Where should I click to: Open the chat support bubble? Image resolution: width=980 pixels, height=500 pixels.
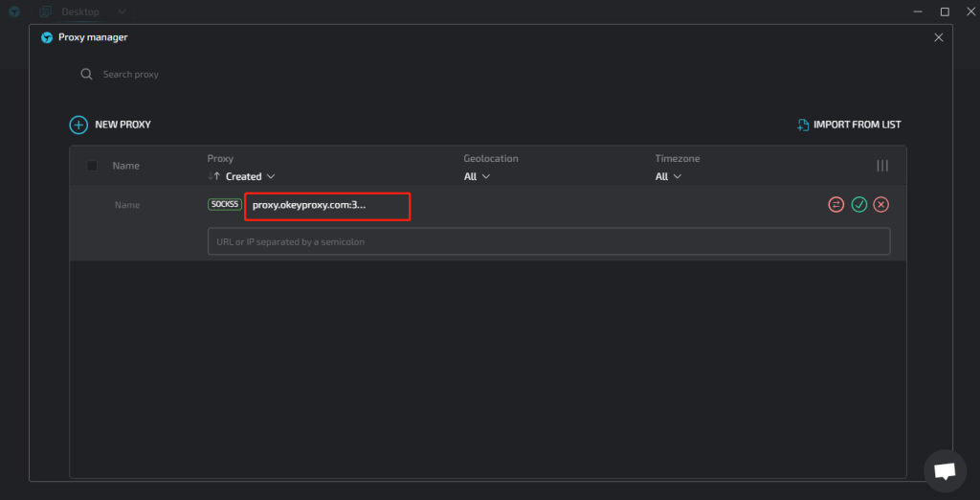click(x=945, y=470)
